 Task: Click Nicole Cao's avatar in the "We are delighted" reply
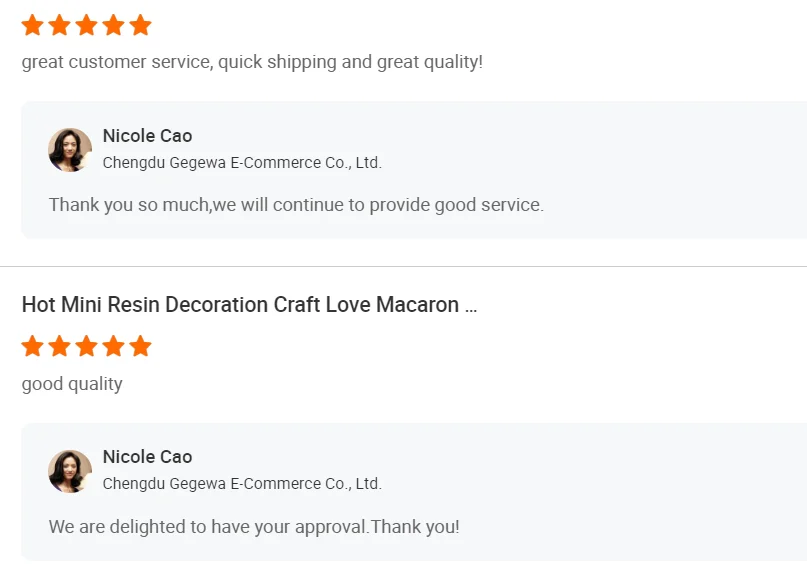click(x=70, y=471)
